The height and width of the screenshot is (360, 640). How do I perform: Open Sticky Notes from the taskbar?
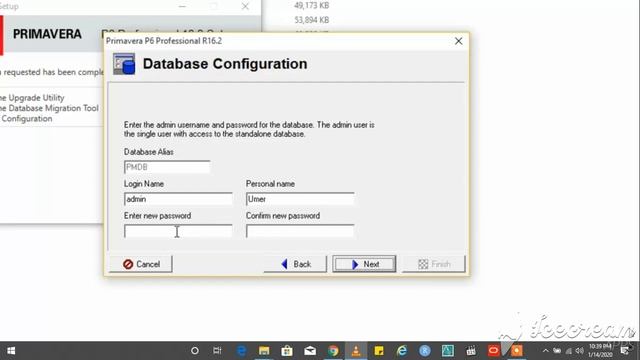pyautogui.click(x=379, y=351)
